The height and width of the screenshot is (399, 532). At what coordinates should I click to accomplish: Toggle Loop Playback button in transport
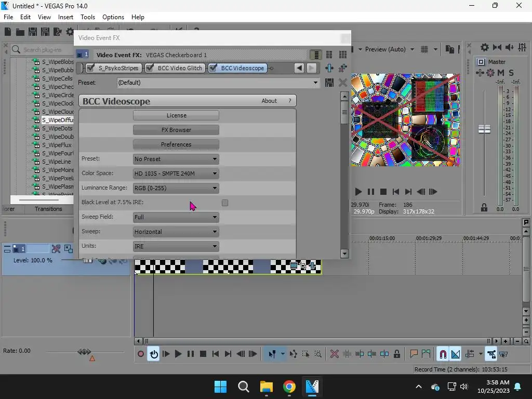(x=154, y=354)
